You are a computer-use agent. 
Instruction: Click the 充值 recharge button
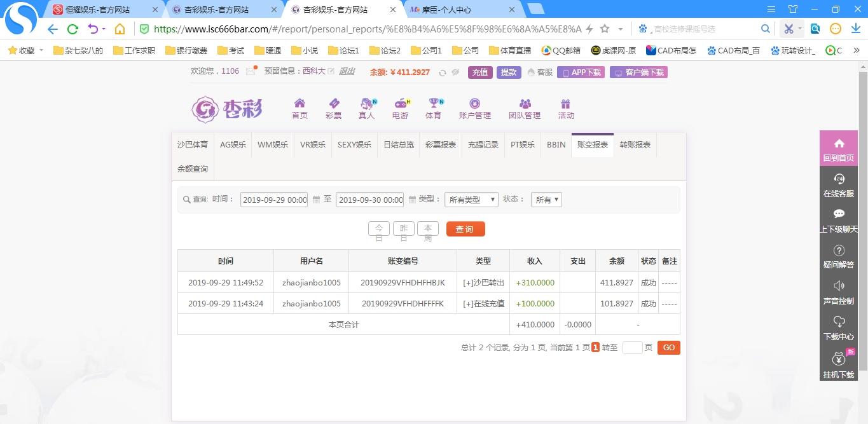[480, 72]
